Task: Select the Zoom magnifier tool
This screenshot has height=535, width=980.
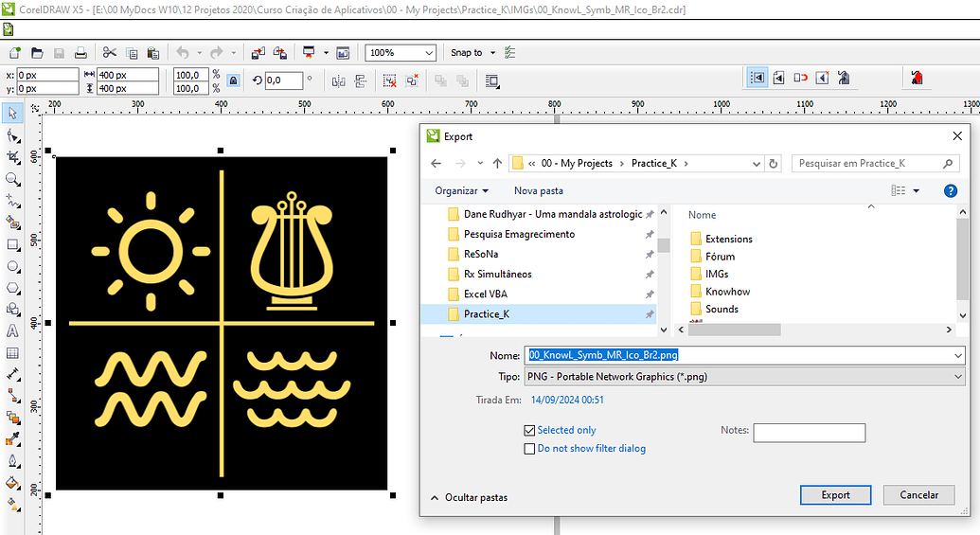Action: pyautogui.click(x=12, y=179)
